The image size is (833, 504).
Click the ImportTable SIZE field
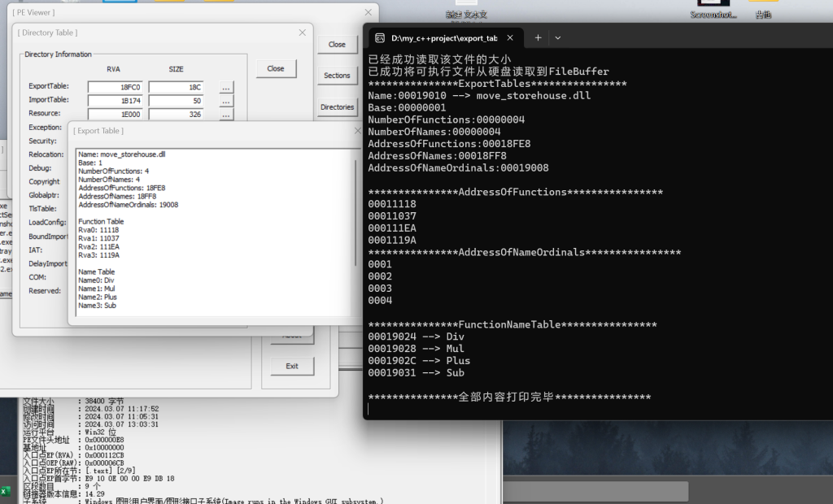click(176, 101)
